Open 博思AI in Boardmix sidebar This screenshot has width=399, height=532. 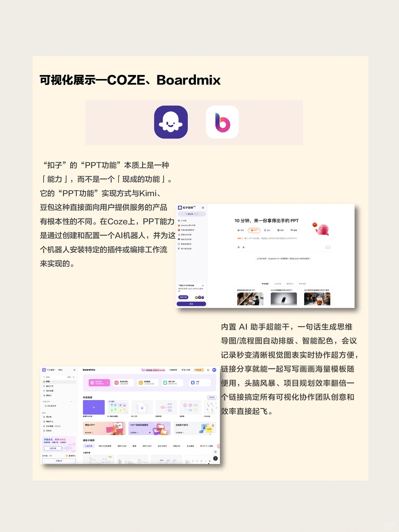pyautogui.click(x=47, y=395)
